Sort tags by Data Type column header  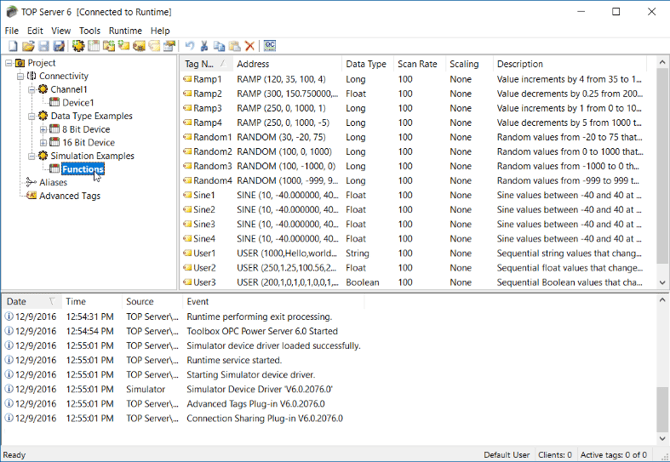(365, 64)
